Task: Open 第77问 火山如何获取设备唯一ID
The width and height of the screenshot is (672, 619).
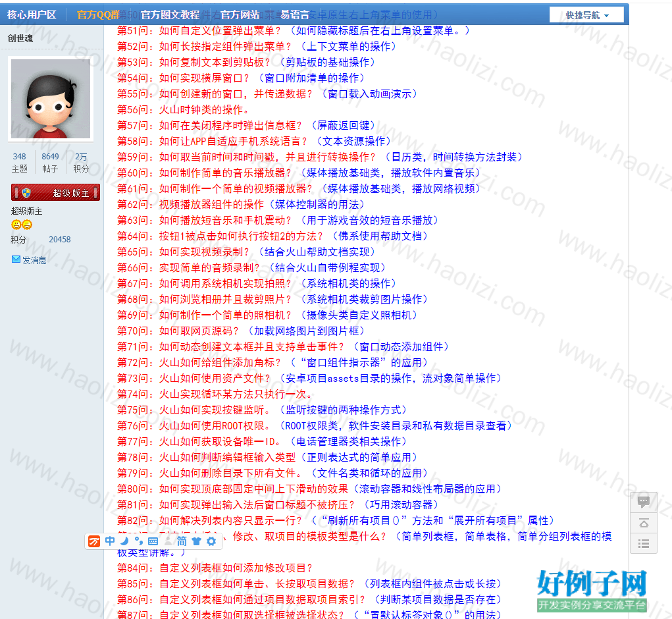Action: [x=262, y=441]
